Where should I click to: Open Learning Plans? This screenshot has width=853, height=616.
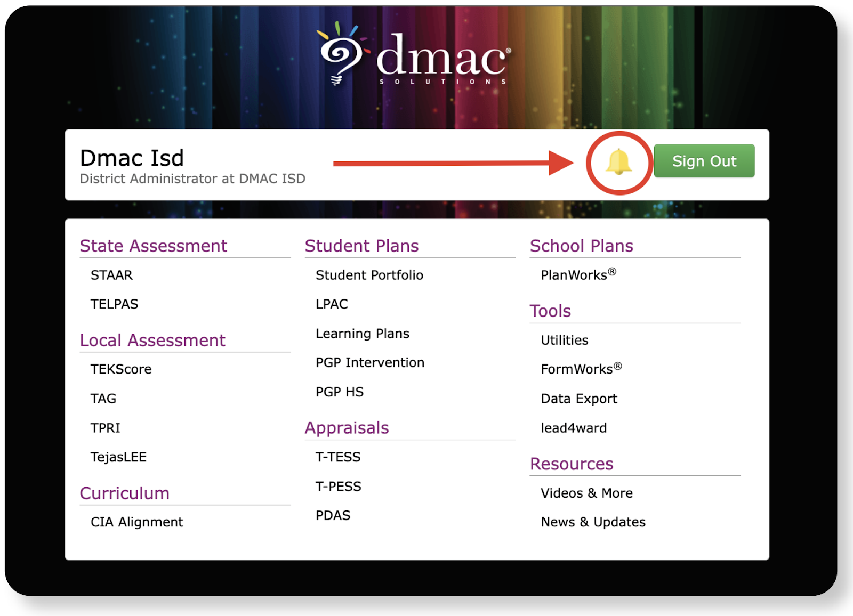tap(363, 334)
